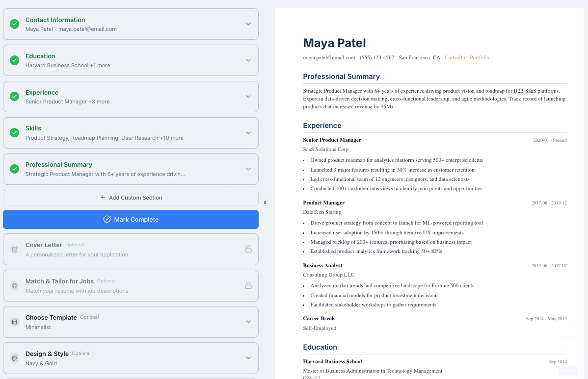This screenshot has width=588, height=379.
Task: Click the Choose Template layout icon
Action: [x=15, y=322]
